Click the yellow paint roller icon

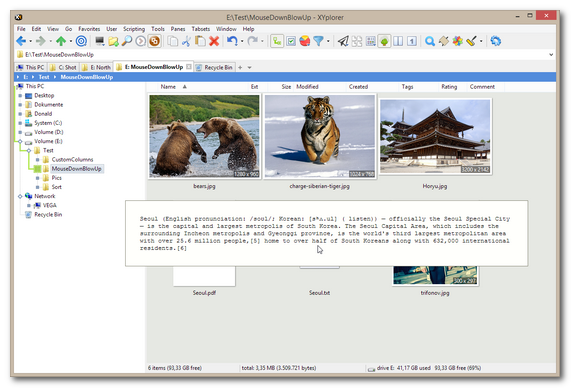471,41
